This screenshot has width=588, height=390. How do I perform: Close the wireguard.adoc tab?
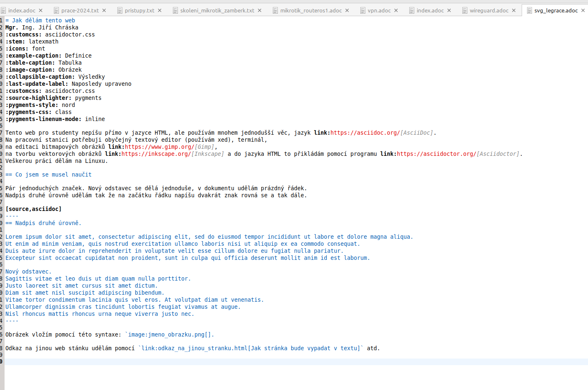click(x=514, y=10)
